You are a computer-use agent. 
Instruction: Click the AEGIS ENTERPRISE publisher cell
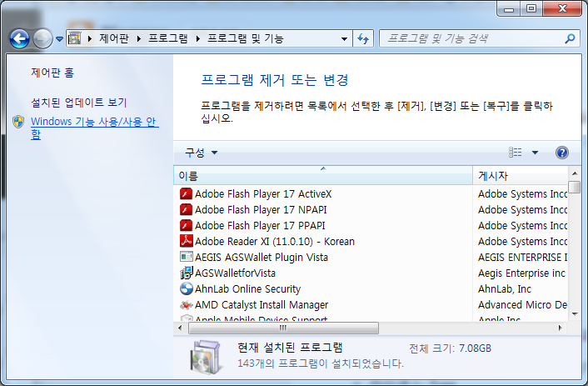point(522,258)
